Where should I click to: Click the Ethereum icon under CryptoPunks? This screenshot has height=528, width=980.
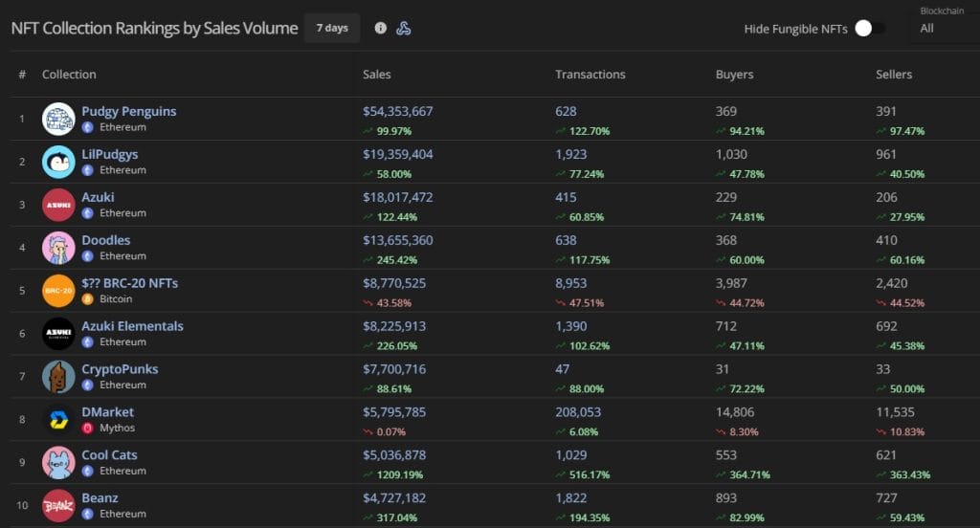coord(88,385)
